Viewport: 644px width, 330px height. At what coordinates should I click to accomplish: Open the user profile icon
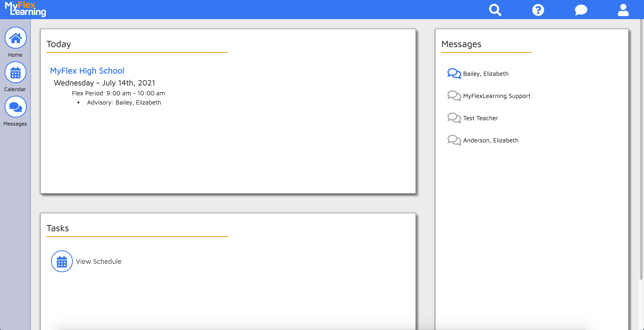[x=623, y=10]
